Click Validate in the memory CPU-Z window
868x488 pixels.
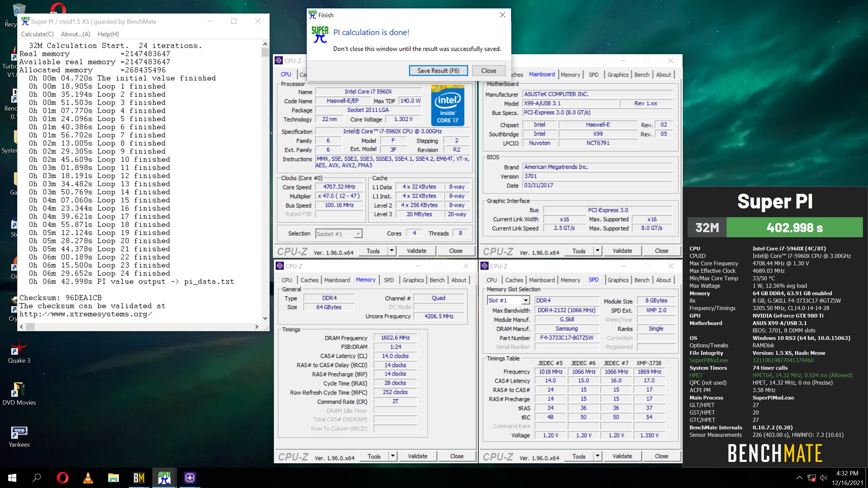point(417,456)
